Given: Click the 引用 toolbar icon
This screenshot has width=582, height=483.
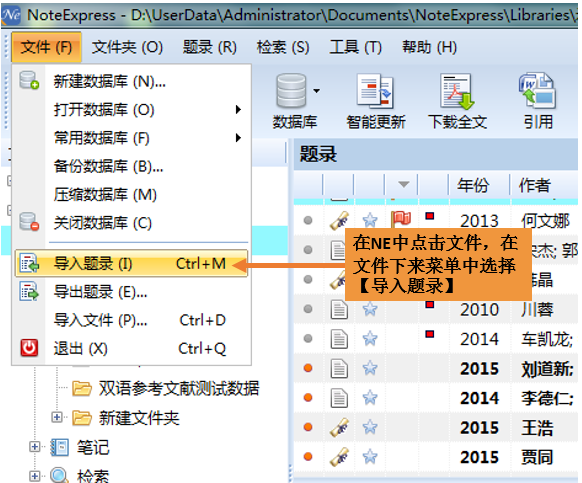Looking at the screenshot, I should click(537, 92).
